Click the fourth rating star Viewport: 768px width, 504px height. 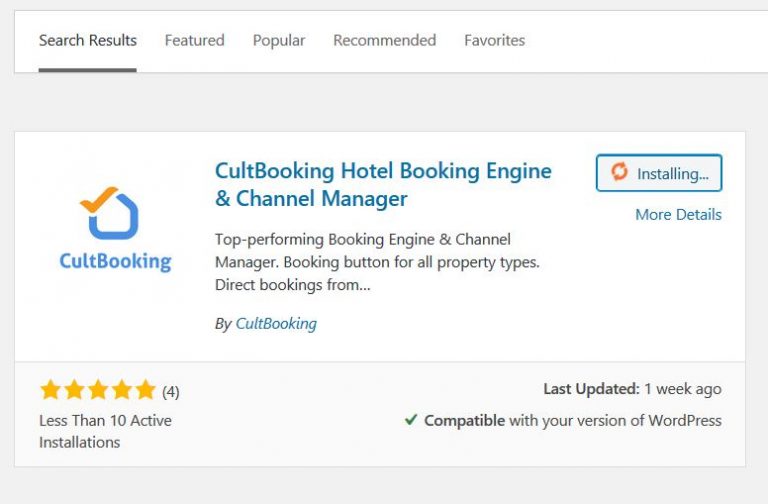pos(122,391)
